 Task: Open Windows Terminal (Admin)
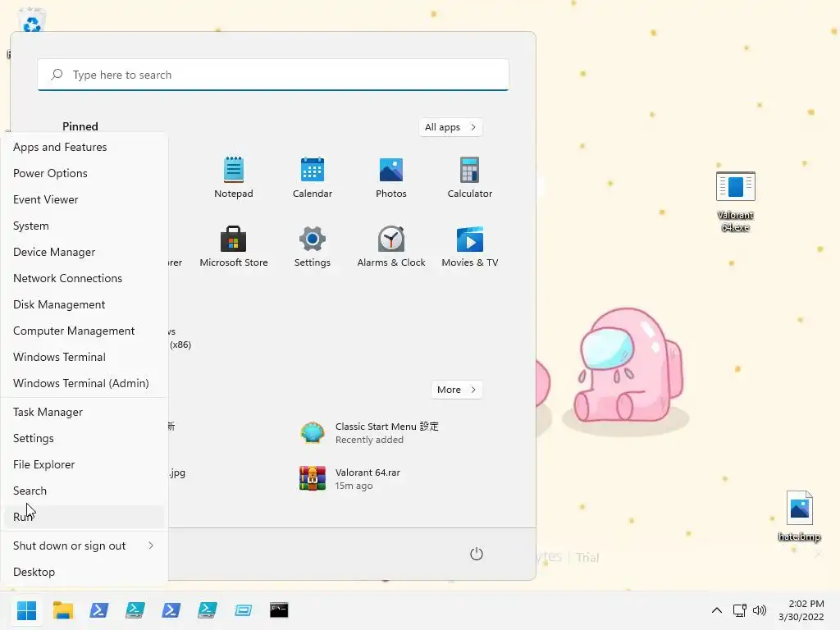(84, 383)
